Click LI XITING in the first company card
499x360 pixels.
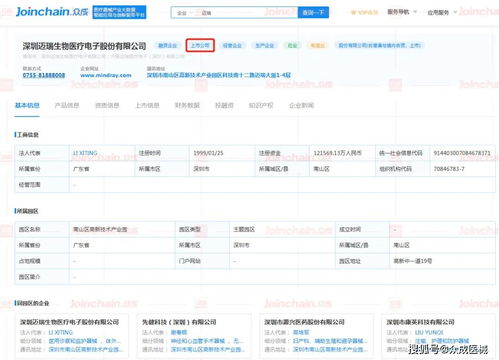tap(60, 332)
